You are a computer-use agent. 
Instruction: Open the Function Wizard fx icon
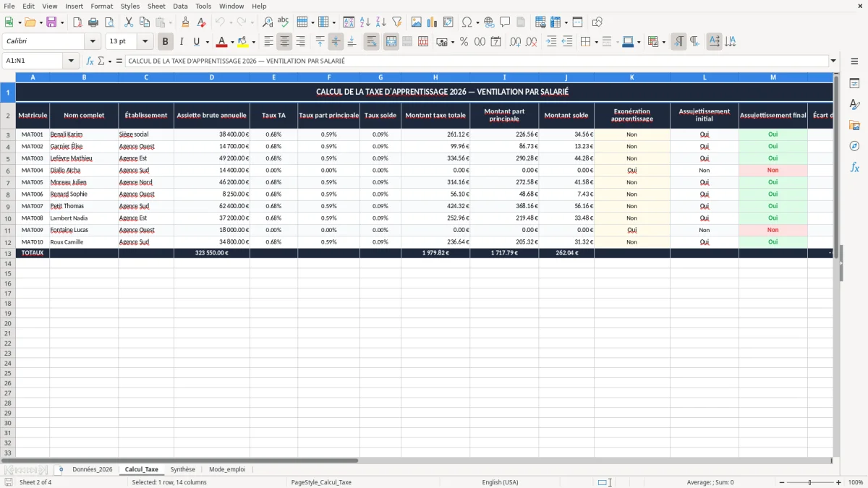point(90,61)
